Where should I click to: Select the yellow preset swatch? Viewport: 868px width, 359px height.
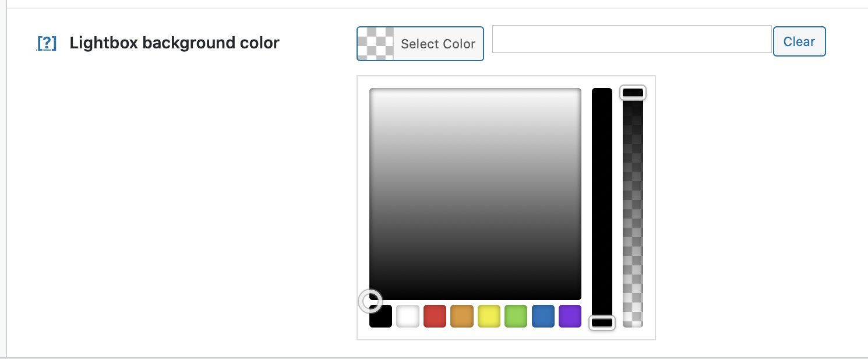click(x=489, y=316)
